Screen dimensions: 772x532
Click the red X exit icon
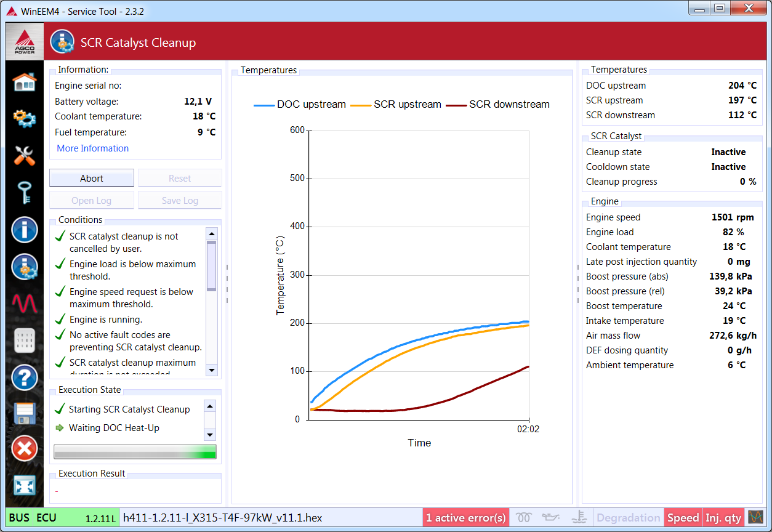tap(25, 449)
